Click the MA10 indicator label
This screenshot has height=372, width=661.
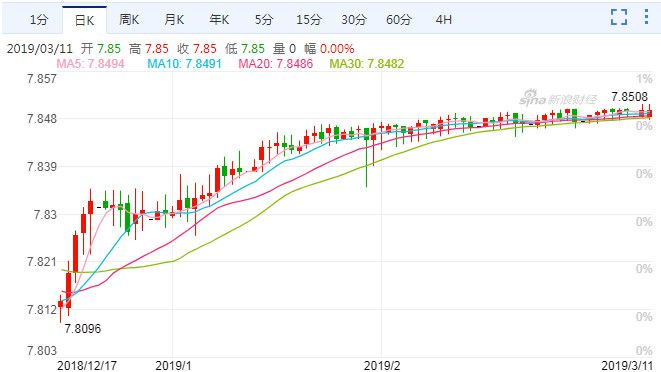tap(184, 64)
